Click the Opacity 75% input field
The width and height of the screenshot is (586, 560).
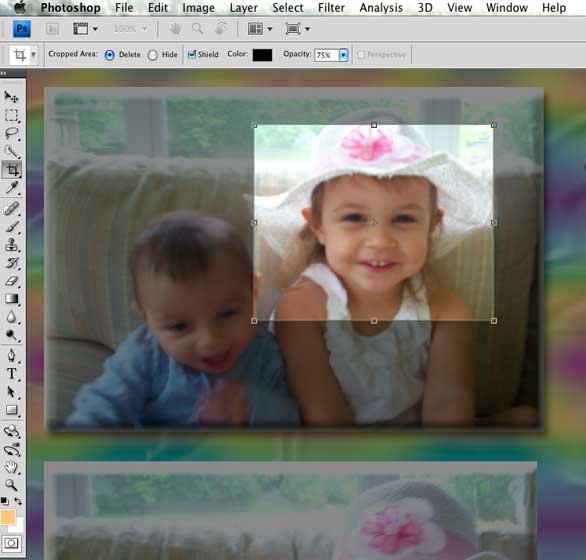327,55
